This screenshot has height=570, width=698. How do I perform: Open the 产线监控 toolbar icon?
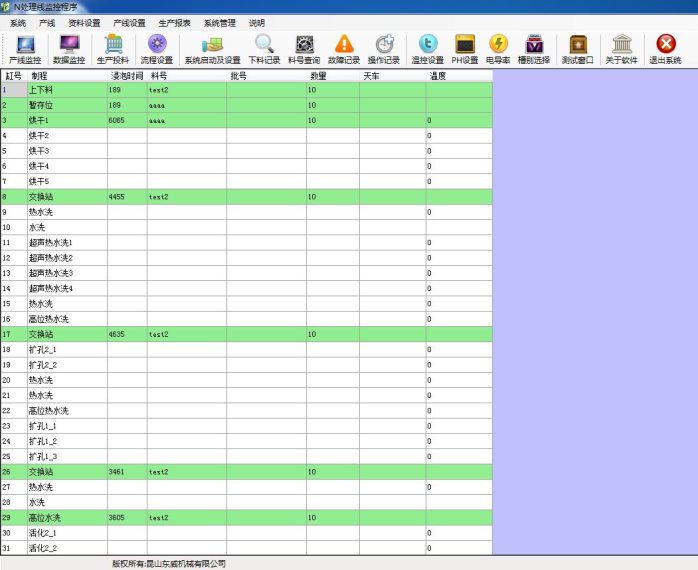(25, 47)
